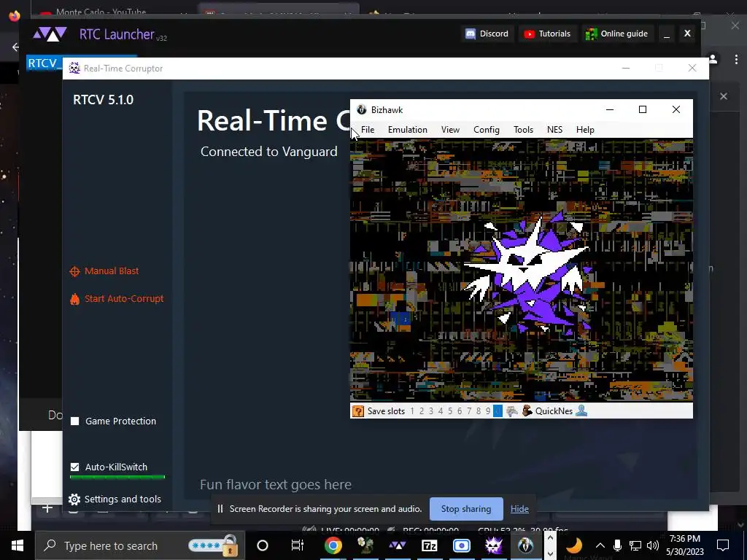Screen dimensions: 747x560
Task: Select save slot 8 in Bizhawk
Action: pos(479,411)
